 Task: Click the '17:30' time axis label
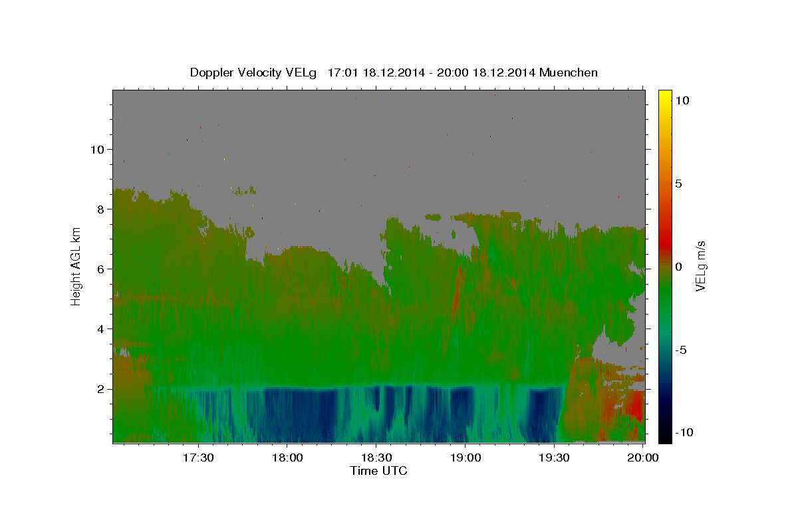coord(198,458)
